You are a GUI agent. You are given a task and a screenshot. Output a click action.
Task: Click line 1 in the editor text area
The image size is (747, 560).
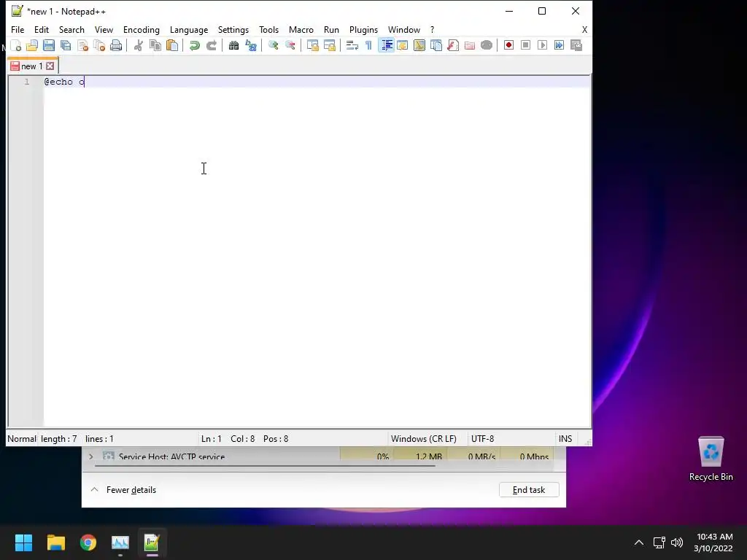317,82
